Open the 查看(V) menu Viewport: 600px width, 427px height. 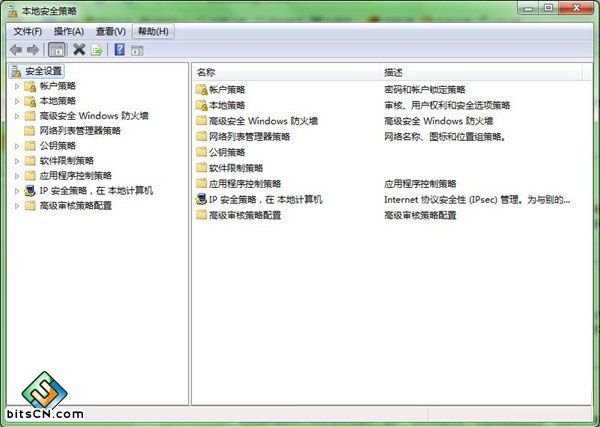pyautogui.click(x=111, y=31)
